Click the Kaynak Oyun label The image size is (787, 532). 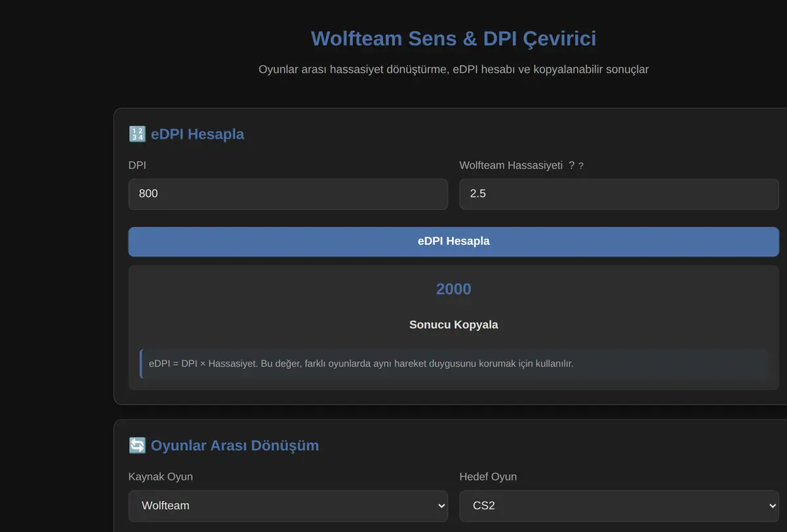click(161, 477)
